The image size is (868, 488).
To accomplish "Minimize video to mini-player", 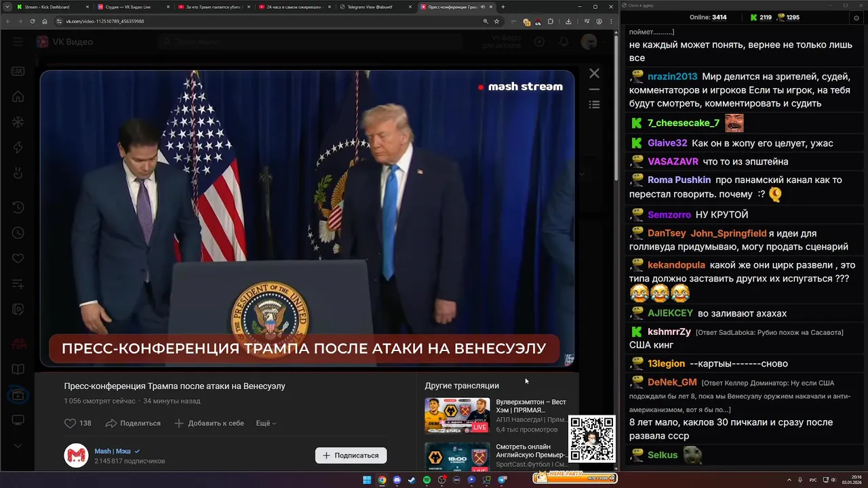I will 594,89.
